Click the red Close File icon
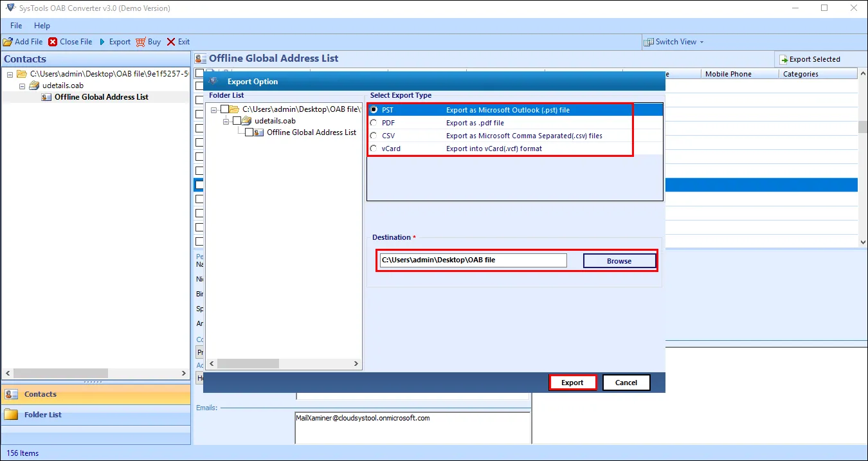 [x=53, y=42]
